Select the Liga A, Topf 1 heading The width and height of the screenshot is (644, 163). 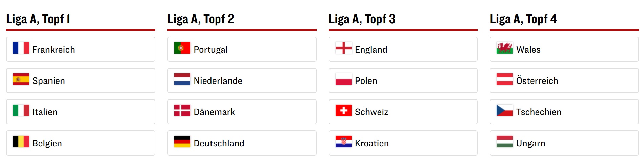pos(38,19)
